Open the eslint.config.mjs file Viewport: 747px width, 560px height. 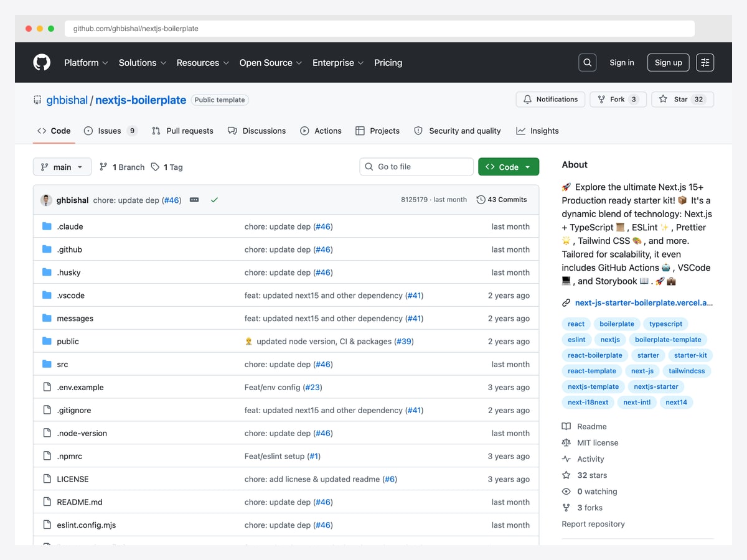pyautogui.click(x=87, y=525)
